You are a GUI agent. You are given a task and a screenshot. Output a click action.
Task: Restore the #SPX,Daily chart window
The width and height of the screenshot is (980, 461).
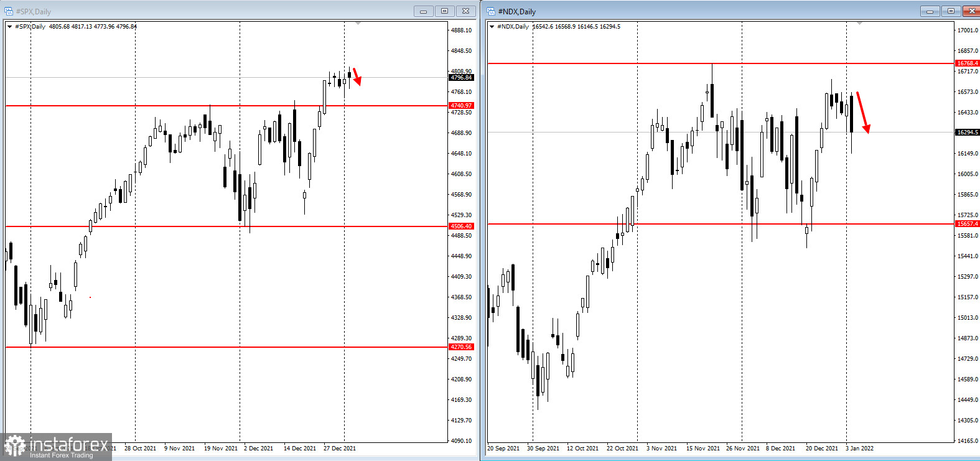[445, 11]
